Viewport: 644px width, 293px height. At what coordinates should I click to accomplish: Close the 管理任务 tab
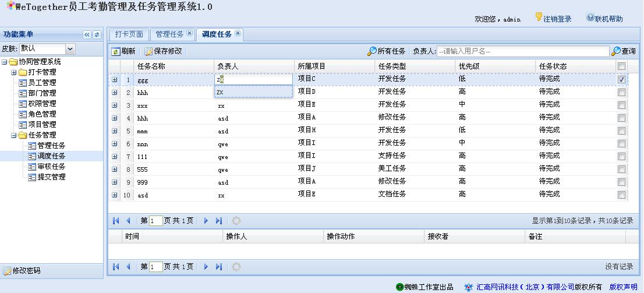click(189, 34)
